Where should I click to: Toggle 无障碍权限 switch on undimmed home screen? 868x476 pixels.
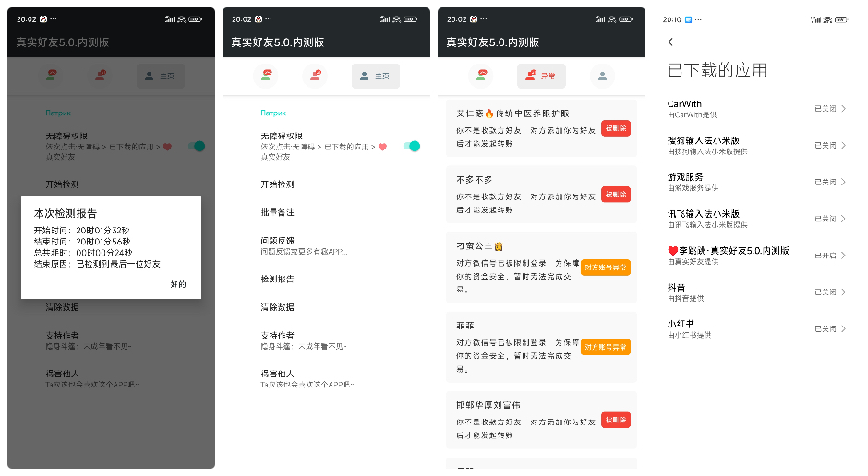point(412,146)
